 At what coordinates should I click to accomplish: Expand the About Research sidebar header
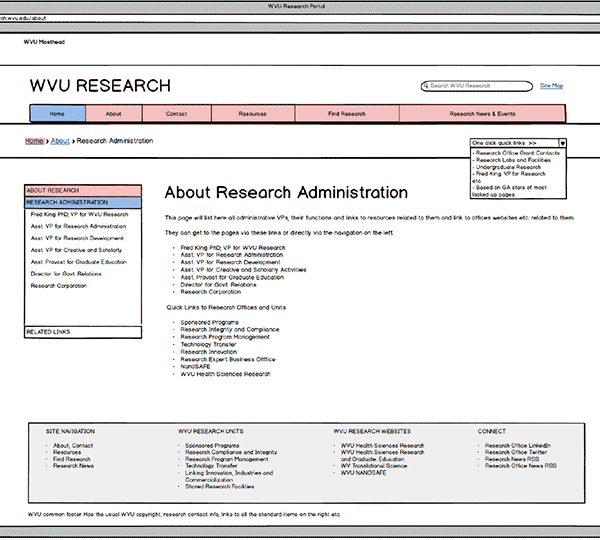pyautogui.click(x=83, y=191)
